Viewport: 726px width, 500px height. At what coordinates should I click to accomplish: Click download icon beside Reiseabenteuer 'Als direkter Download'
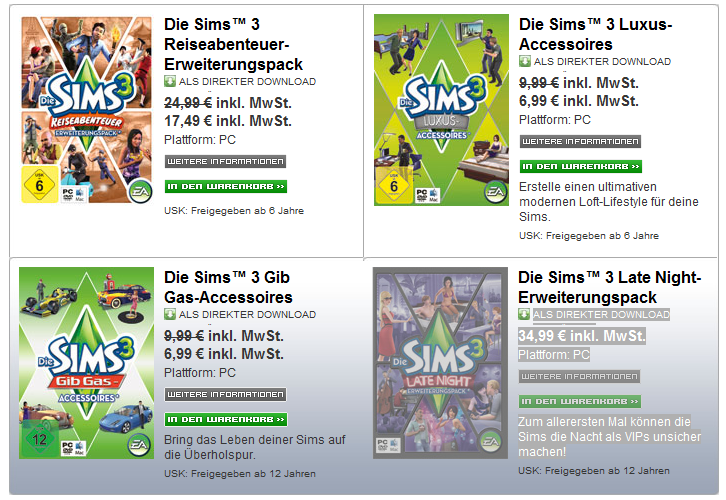click(x=170, y=81)
